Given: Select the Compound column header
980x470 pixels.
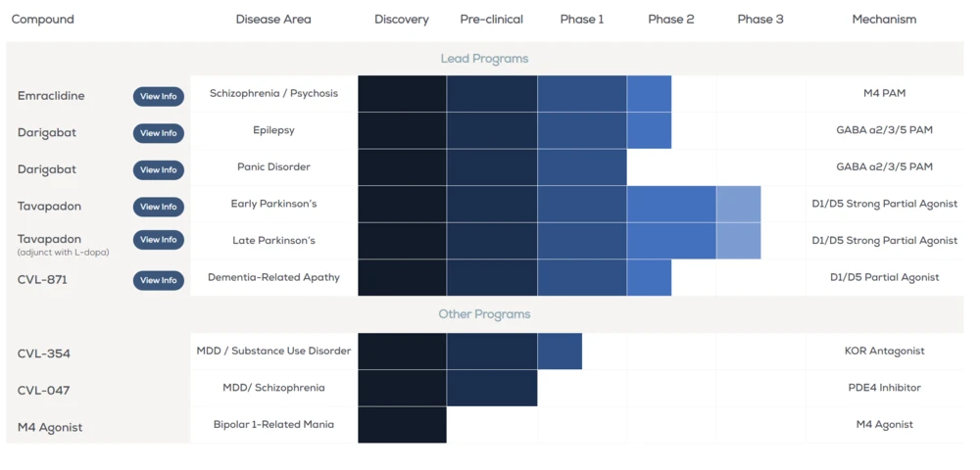Looking at the screenshot, I should (42, 20).
